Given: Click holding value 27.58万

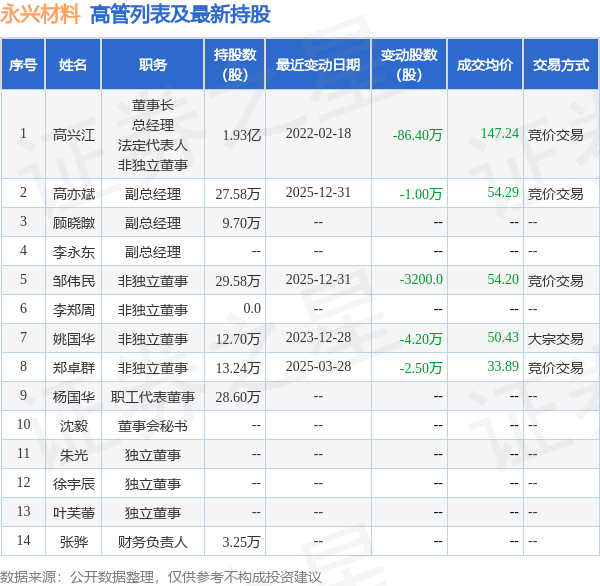Looking at the screenshot, I should click(x=238, y=194).
